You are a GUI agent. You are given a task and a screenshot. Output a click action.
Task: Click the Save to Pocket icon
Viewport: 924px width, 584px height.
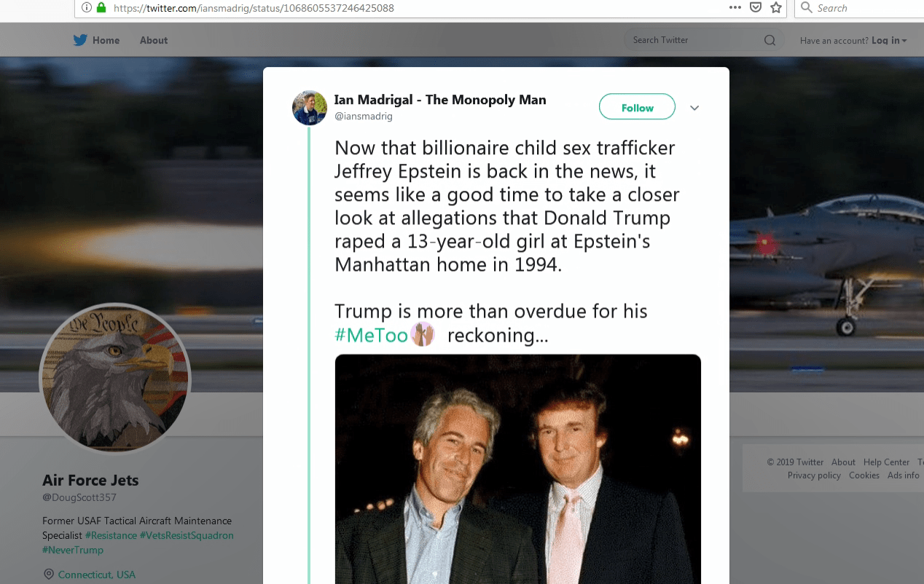point(756,8)
